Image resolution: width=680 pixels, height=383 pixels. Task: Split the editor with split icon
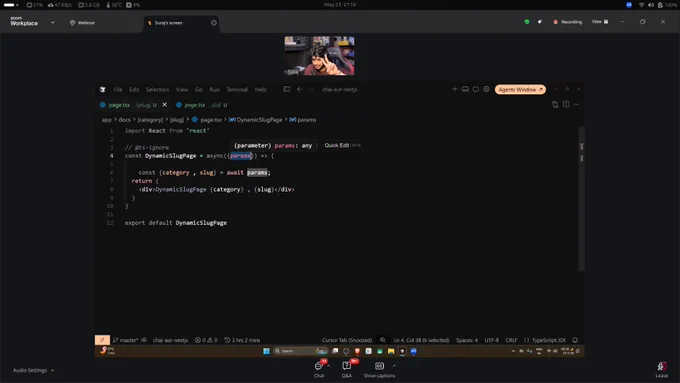pos(566,104)
